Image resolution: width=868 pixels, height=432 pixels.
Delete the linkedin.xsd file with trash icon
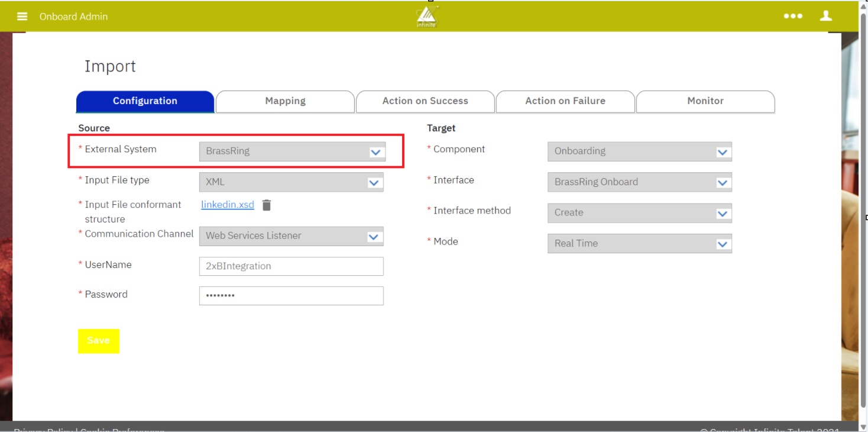267,205
